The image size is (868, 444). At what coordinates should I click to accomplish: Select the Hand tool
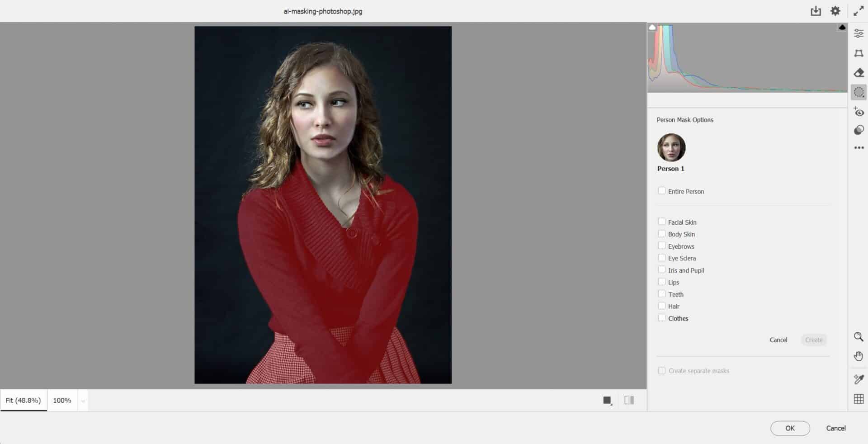[x=859, y=356]
